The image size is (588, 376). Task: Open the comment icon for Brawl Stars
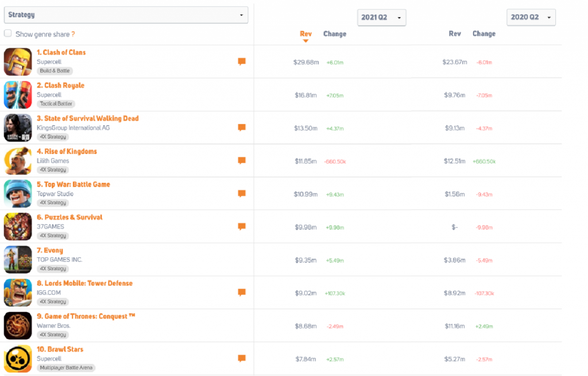point(242,359)
